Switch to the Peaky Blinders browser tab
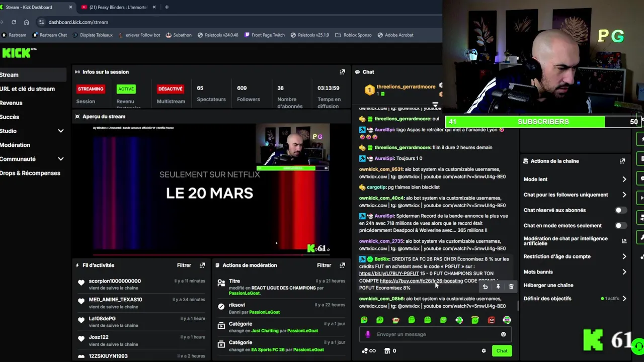 coord(118,7)
